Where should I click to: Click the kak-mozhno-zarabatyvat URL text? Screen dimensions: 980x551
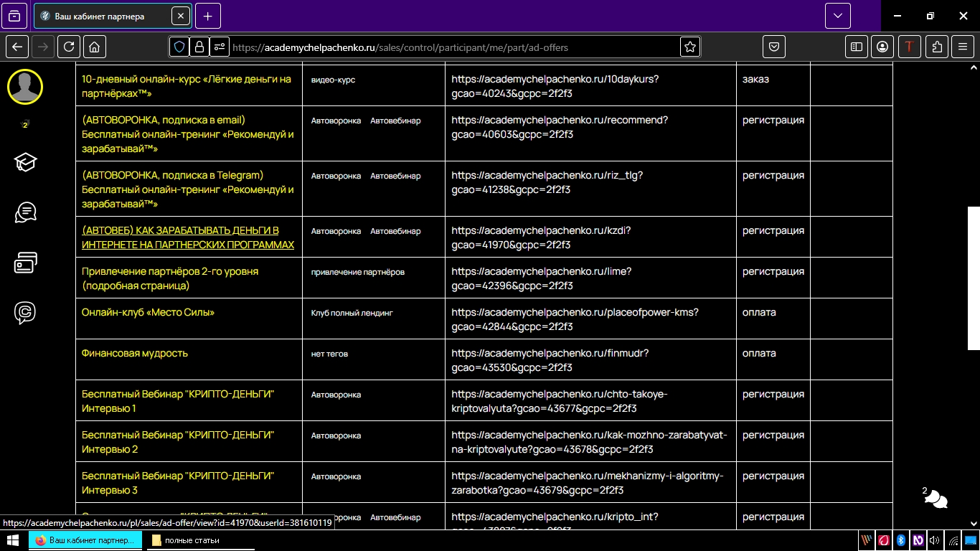(x=589, y=442)
